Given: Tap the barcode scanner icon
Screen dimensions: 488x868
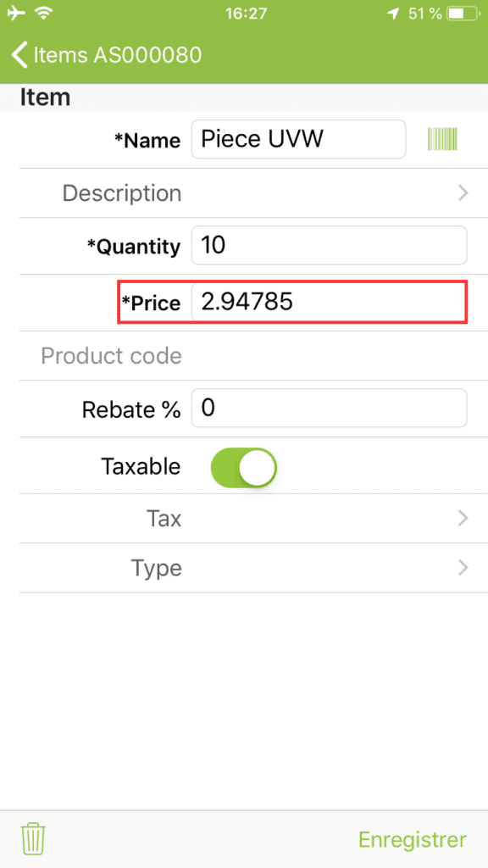Looking at the screenshot, I should 442,138.
